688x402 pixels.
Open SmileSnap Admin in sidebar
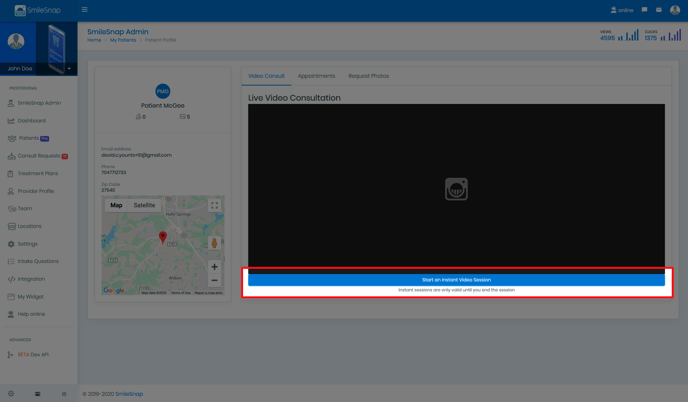pyautogui.click(x=39, y=103)
